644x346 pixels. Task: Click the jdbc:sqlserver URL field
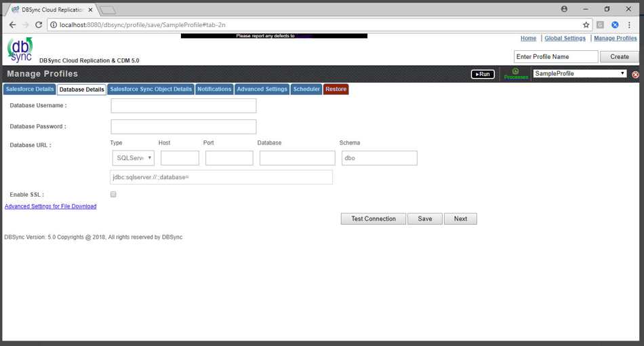click(x=222, y=177)
